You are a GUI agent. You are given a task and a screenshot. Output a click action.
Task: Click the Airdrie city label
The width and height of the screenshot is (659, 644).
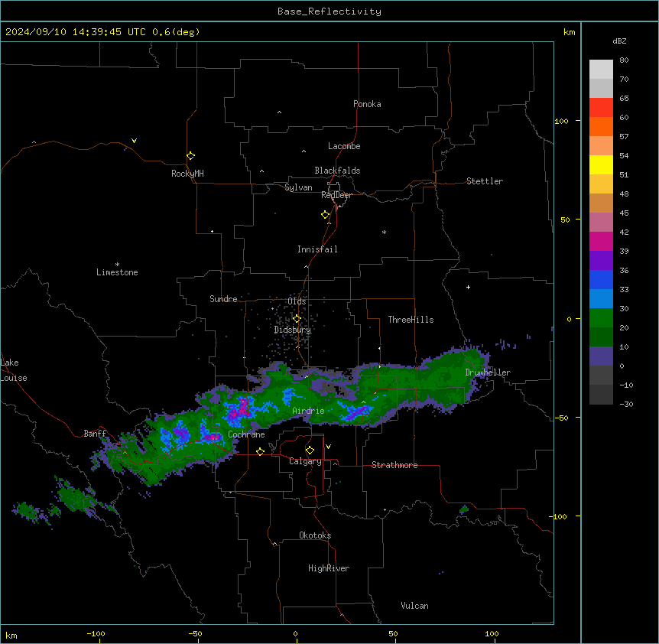[308, 411]
